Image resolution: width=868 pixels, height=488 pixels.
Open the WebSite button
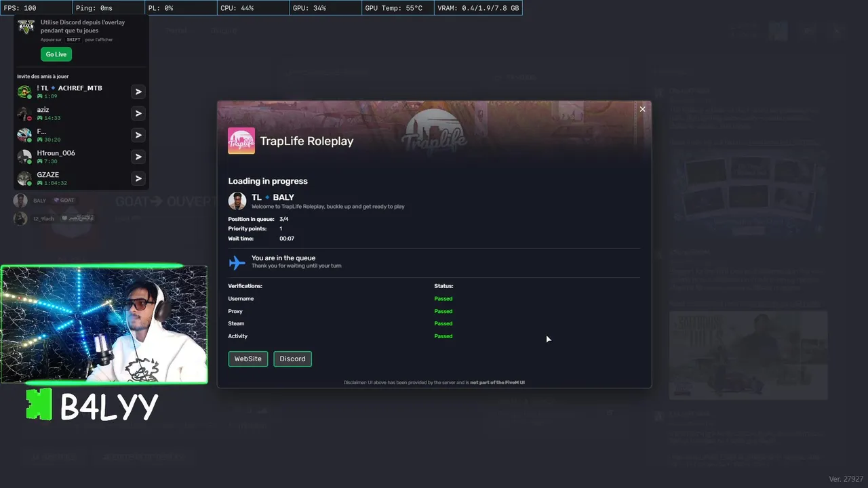point(248,359)
